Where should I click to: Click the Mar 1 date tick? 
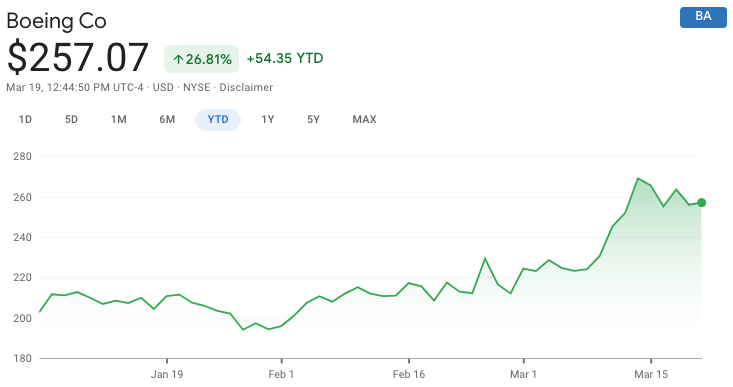coord(523,374)
